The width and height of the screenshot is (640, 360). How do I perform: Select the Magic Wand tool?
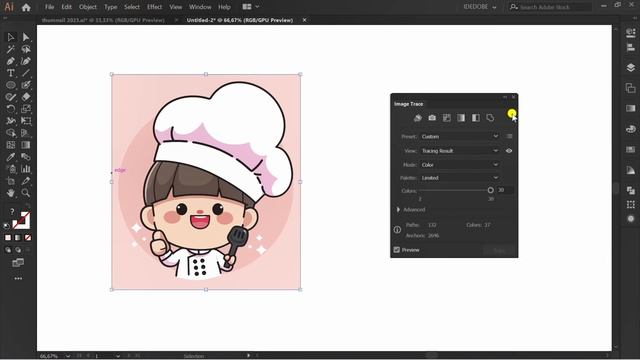pyautogui.click(x=11, y=49)
